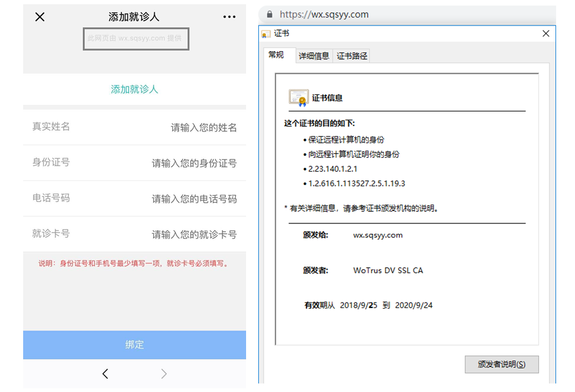
Task: Go back using the left arrow
Action: (105, 374)
